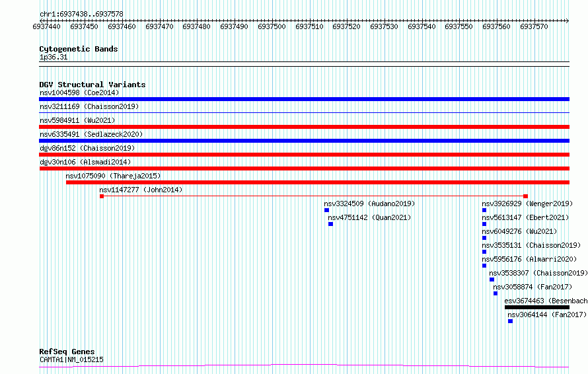Click the nsv1075090 (Thareja2015) red bar

[318, 182]
